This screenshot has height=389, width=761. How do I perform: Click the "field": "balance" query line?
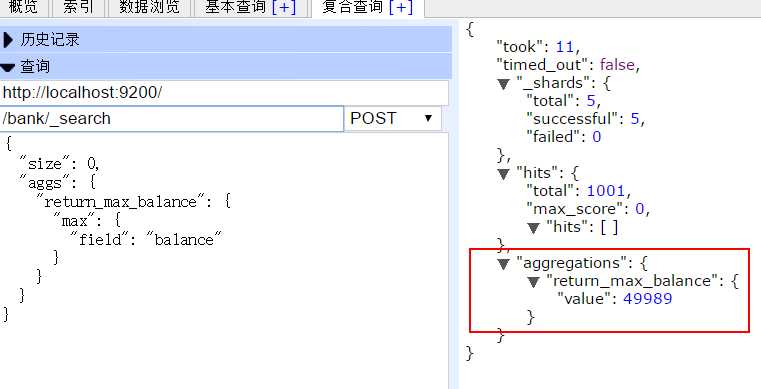tap(146, 239)
